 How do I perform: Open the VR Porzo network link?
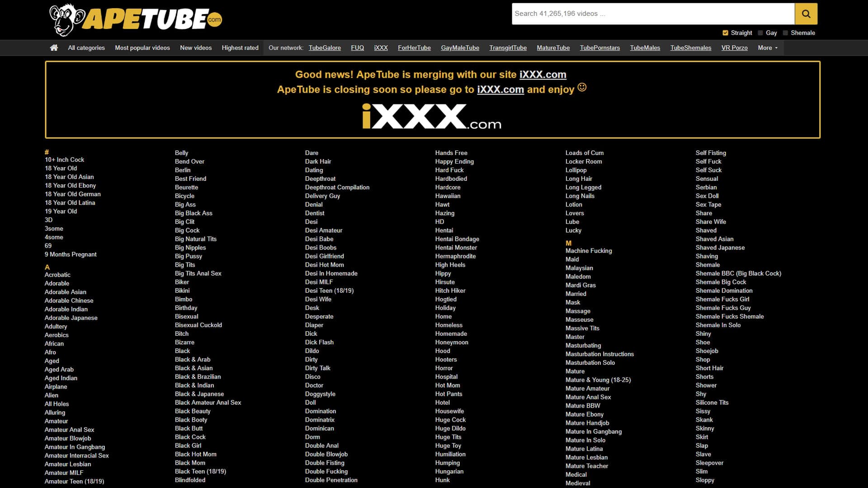click(734, 48)
